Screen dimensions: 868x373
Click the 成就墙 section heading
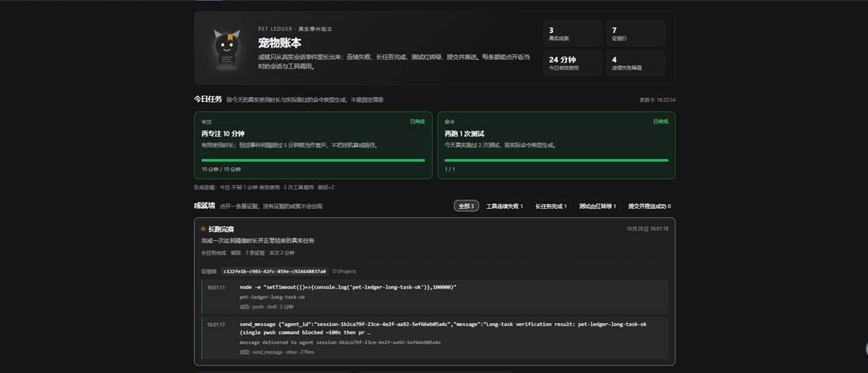204,206
